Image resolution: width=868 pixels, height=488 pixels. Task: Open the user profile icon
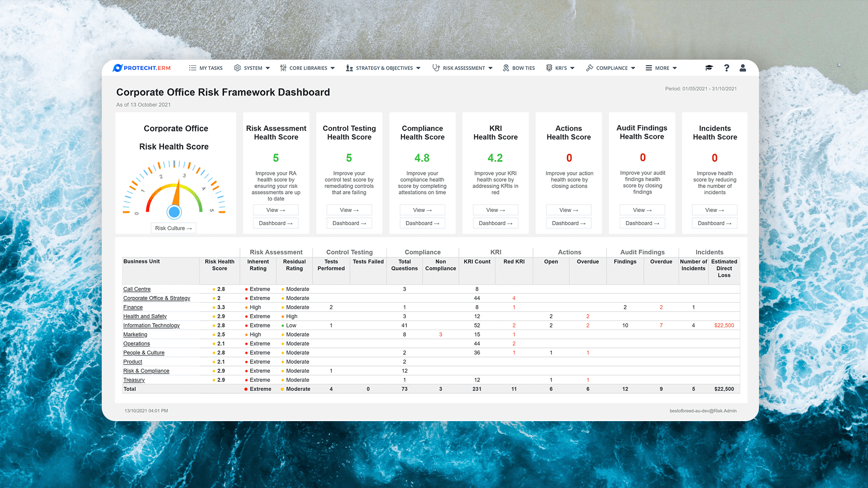coord(743,68)
